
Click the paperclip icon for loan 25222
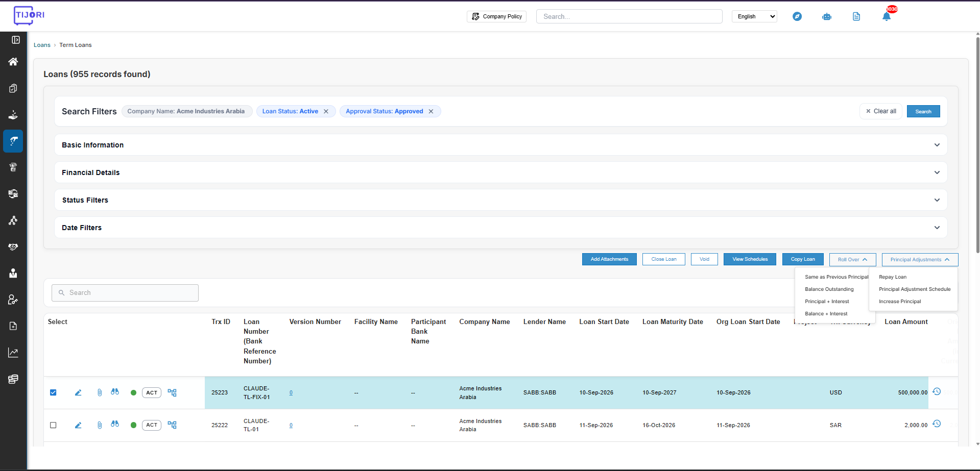click(x=100, y=425)
